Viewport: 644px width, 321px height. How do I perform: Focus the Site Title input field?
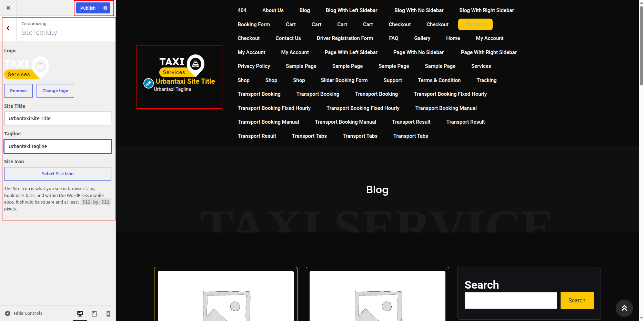[x=58, y=118]
